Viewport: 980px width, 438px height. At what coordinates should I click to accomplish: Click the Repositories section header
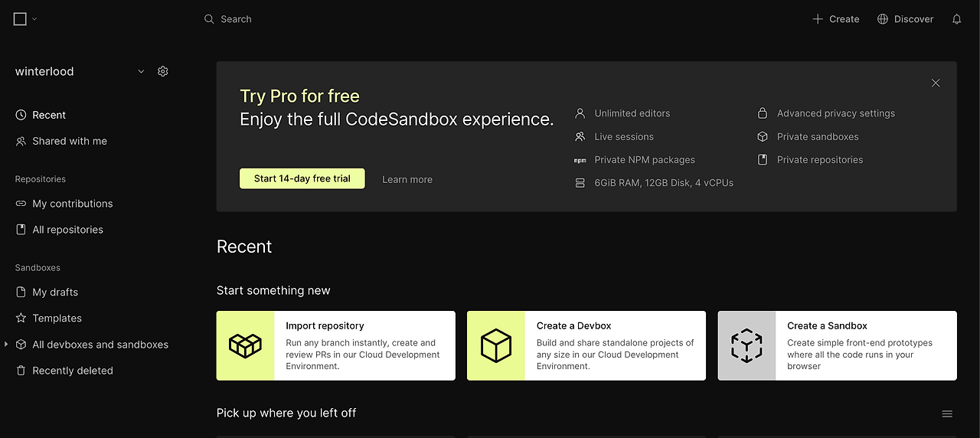pyautogui.click(x=41, y=179)
